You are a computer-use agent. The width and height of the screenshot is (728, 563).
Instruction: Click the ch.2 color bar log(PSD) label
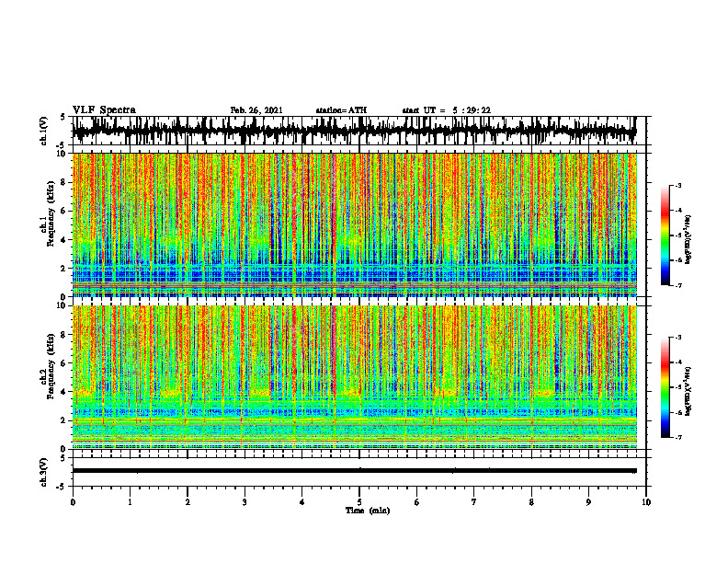coord(688,391)
